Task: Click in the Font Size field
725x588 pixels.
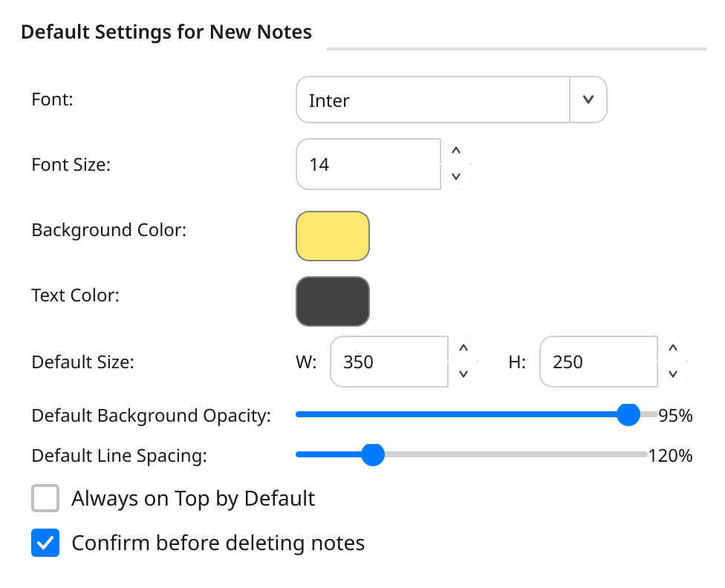Action: [368, 164]
